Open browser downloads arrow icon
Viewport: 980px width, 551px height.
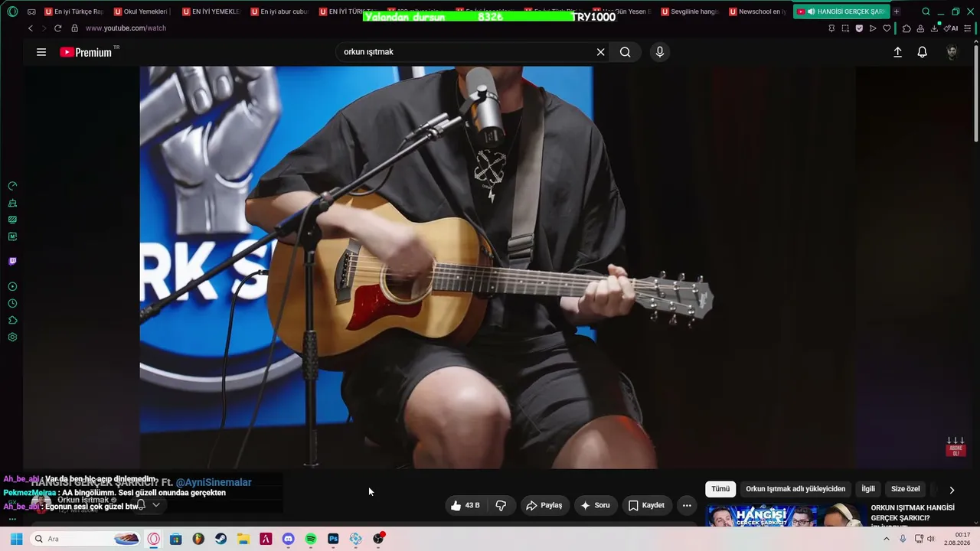coord(934,28)
